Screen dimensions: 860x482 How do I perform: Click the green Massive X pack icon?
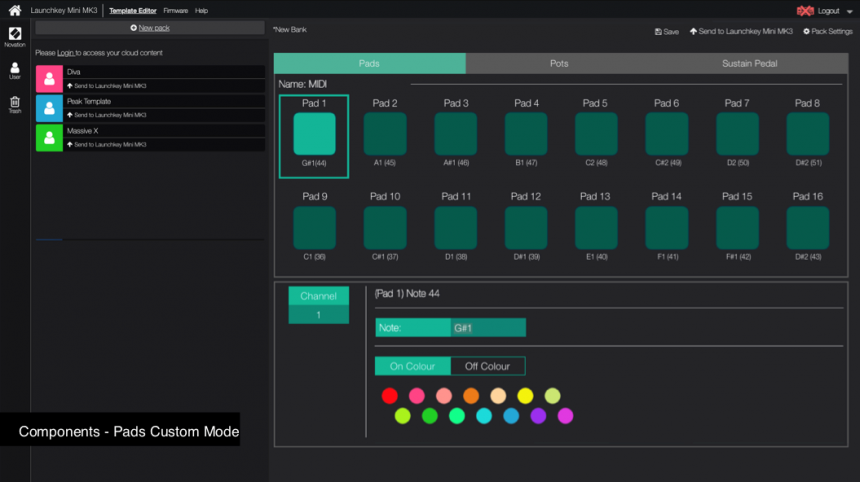point(48,137)
